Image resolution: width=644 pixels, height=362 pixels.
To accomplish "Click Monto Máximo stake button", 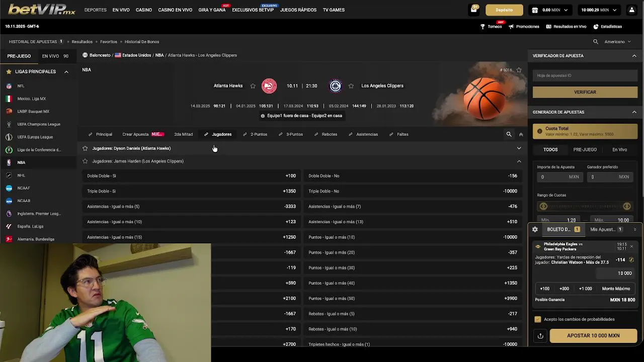I will tap(616, 289).
